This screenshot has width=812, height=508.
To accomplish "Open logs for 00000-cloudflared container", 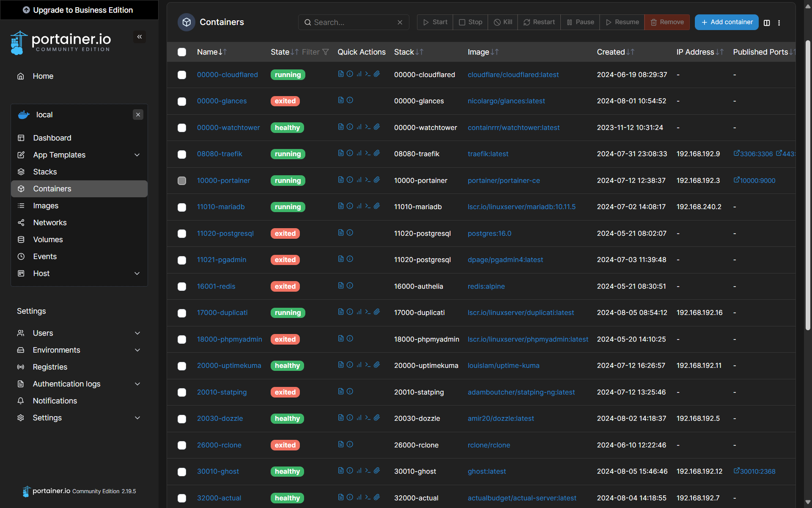I will (x=341, y=74).
